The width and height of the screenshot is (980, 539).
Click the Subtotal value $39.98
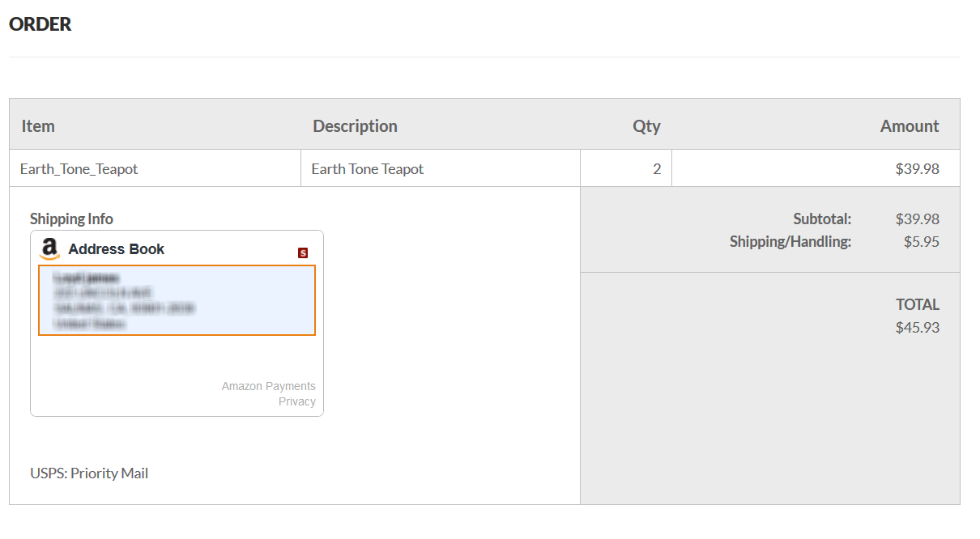918,219
